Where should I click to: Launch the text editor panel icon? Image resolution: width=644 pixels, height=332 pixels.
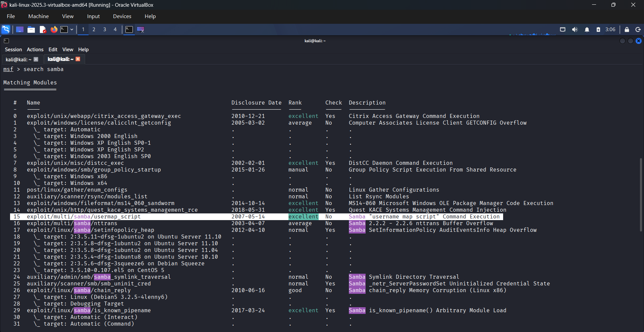[43, 29]
